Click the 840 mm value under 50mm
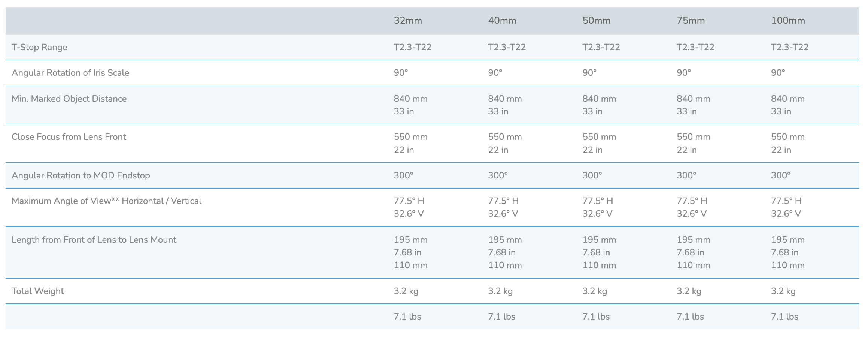The image size is (868, 339). [x=600, y=99]
